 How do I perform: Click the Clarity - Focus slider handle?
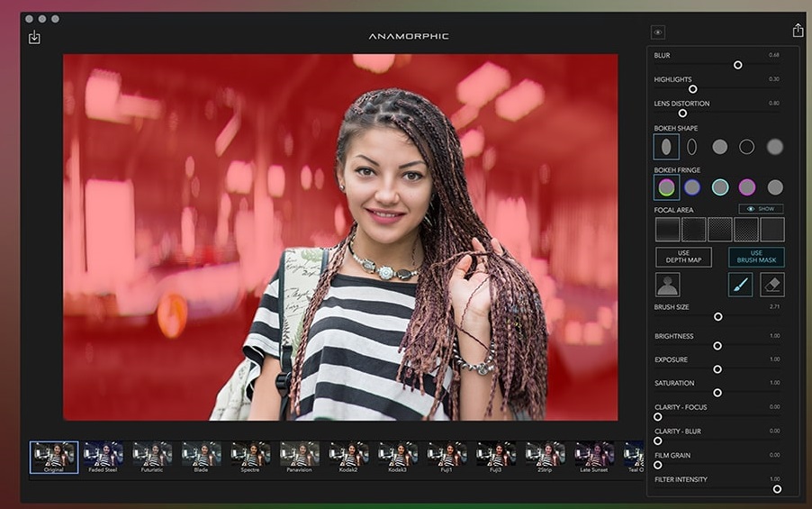pos(658,417)
